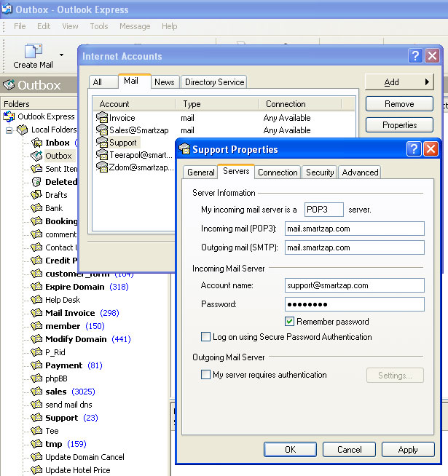Open the Create Mail dropdown arrow
Screen dimensions: 448x476
click(62, 55)
